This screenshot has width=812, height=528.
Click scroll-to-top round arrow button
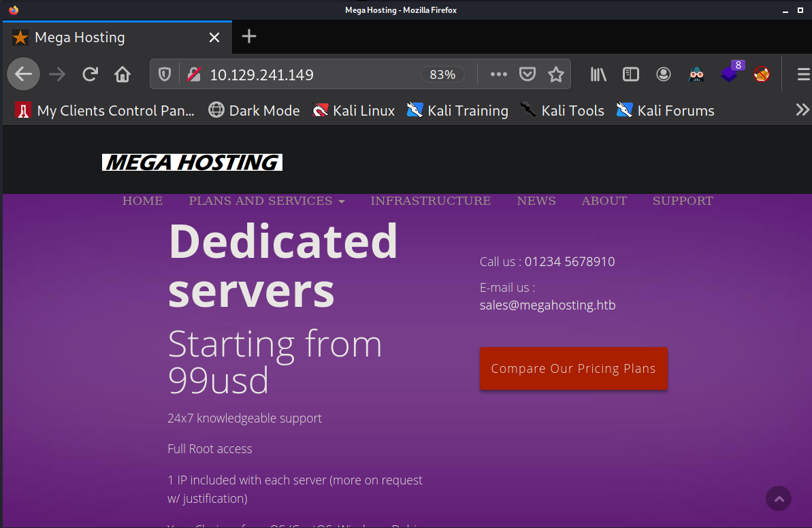tap(779, 499)
